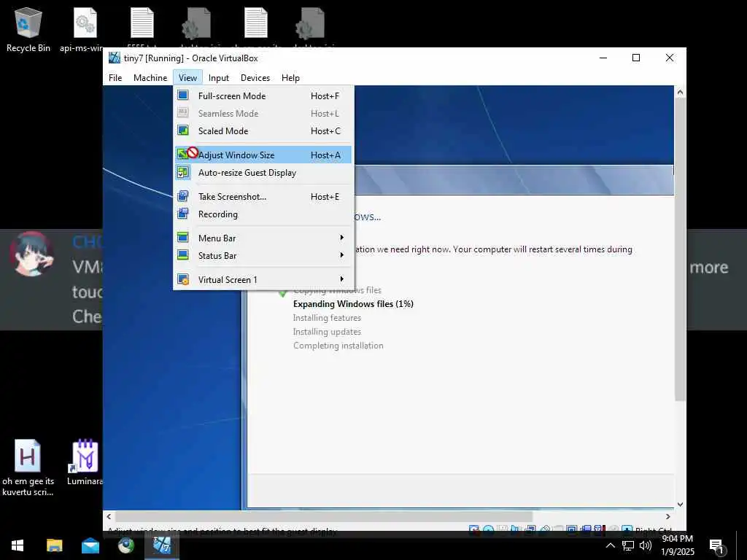The image size is (747, 560).
Task: Select the api-ms-win file icon
Action: pos(84,29)
